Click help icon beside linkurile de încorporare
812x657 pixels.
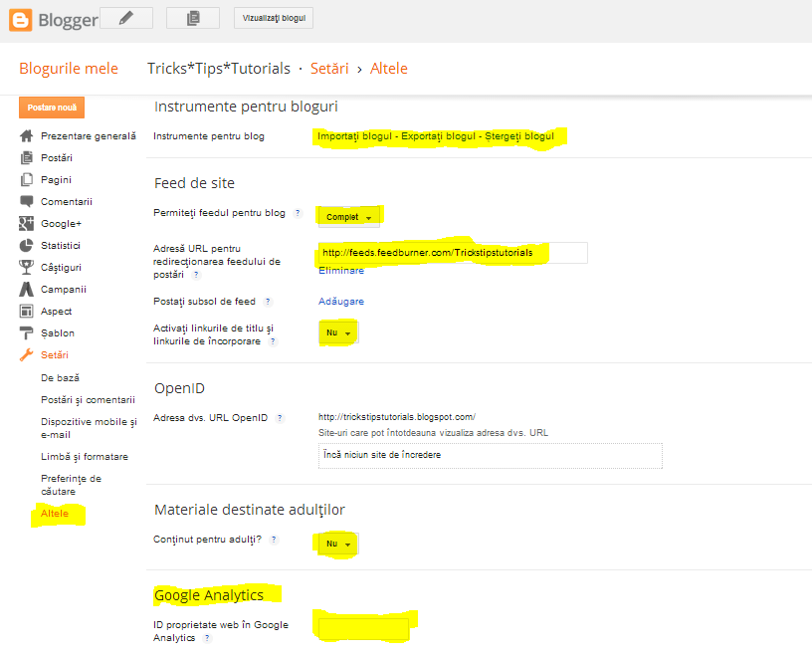click(273, 341)
